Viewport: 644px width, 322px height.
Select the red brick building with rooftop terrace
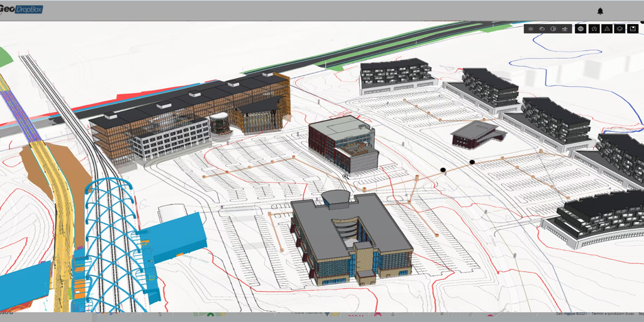[341, 143]
